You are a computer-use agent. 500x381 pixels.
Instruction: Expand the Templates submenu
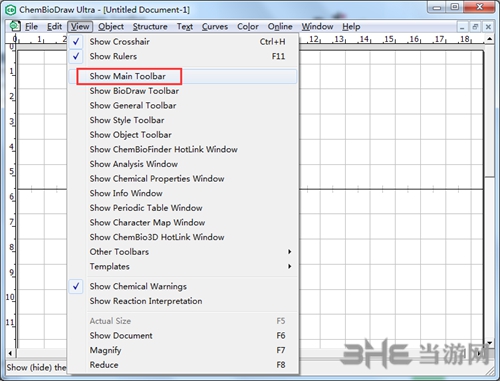tap(183, 267)
